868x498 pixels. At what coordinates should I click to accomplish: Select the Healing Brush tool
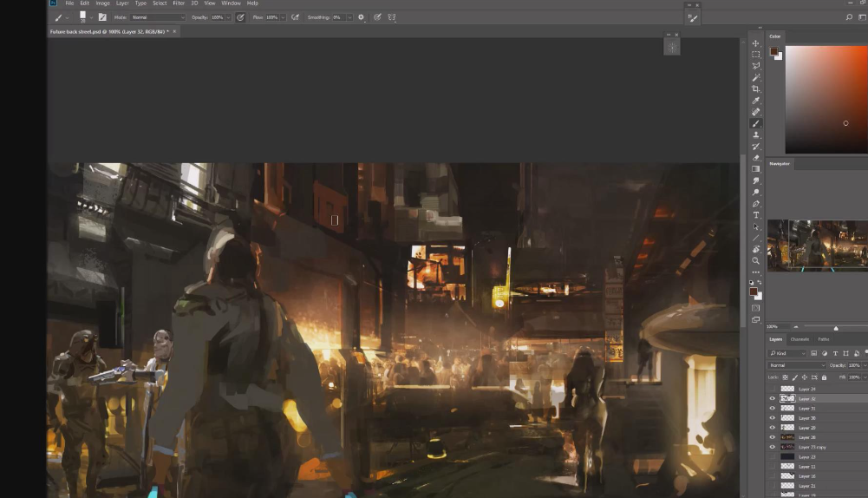[x=755, y=112]
